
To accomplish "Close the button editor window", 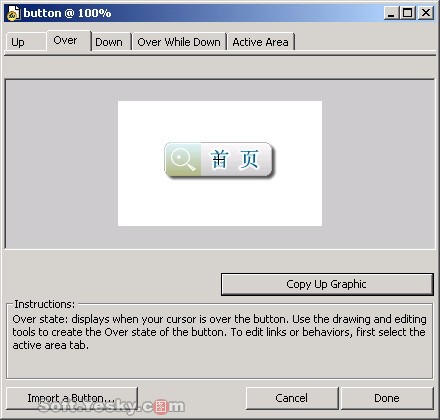I will [426, 13].
